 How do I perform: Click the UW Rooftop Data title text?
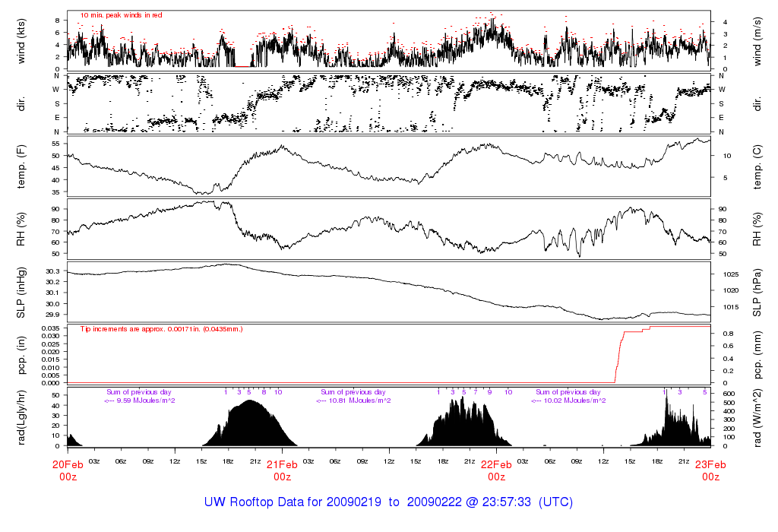(x=388, y=502)
